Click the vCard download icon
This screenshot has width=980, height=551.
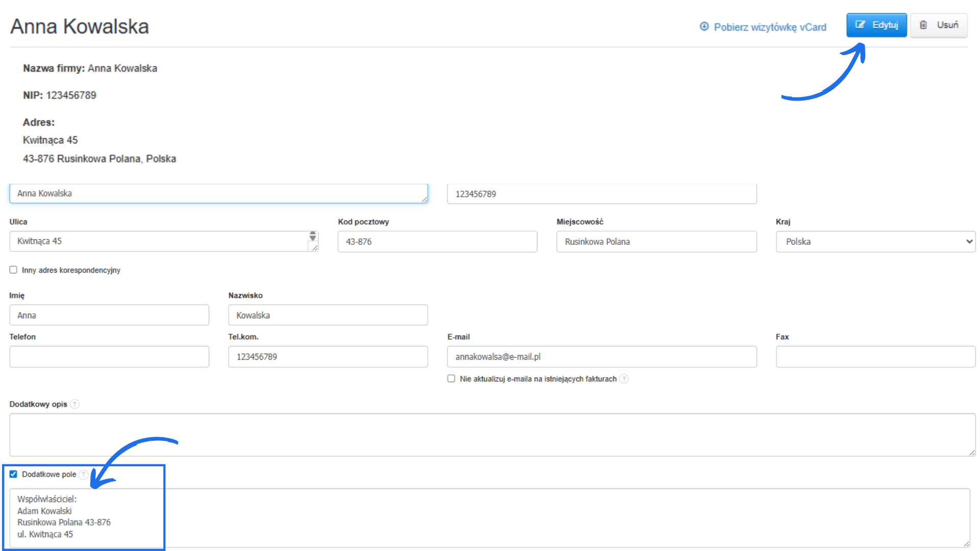click(704, 27)
